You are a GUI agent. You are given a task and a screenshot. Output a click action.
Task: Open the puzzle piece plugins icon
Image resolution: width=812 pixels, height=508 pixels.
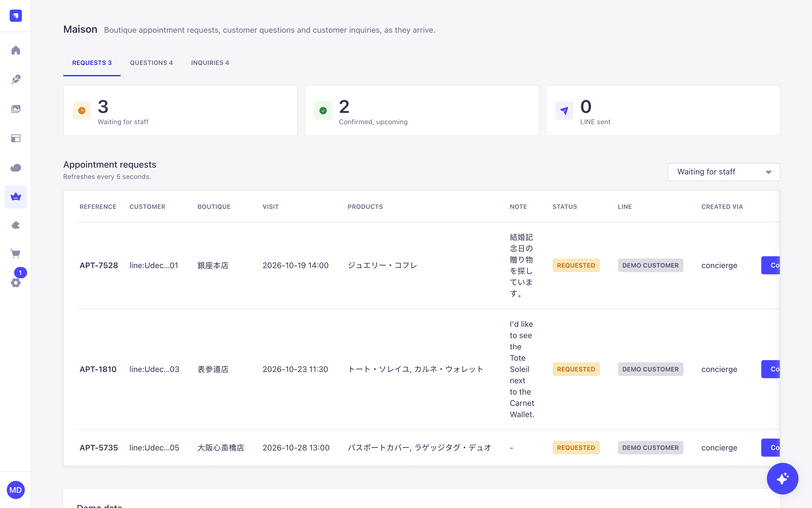[x=16, y=225]
